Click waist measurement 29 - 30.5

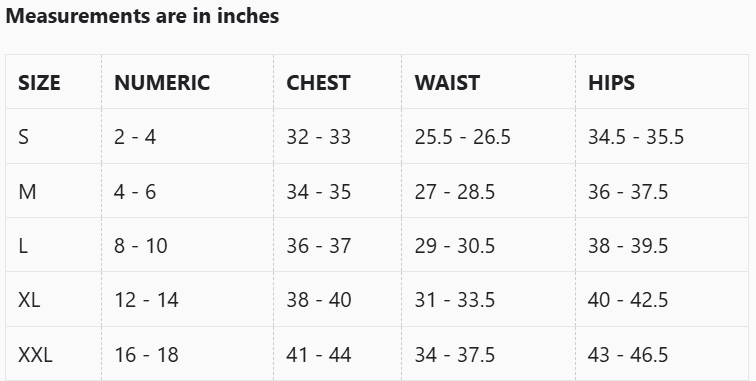[x=455, y=246]
